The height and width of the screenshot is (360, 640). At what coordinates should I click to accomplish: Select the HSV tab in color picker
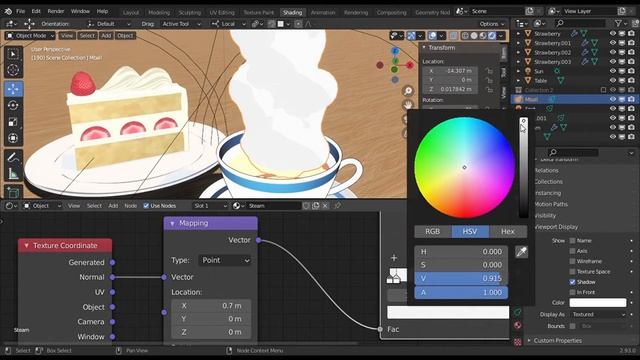[470, 231]
